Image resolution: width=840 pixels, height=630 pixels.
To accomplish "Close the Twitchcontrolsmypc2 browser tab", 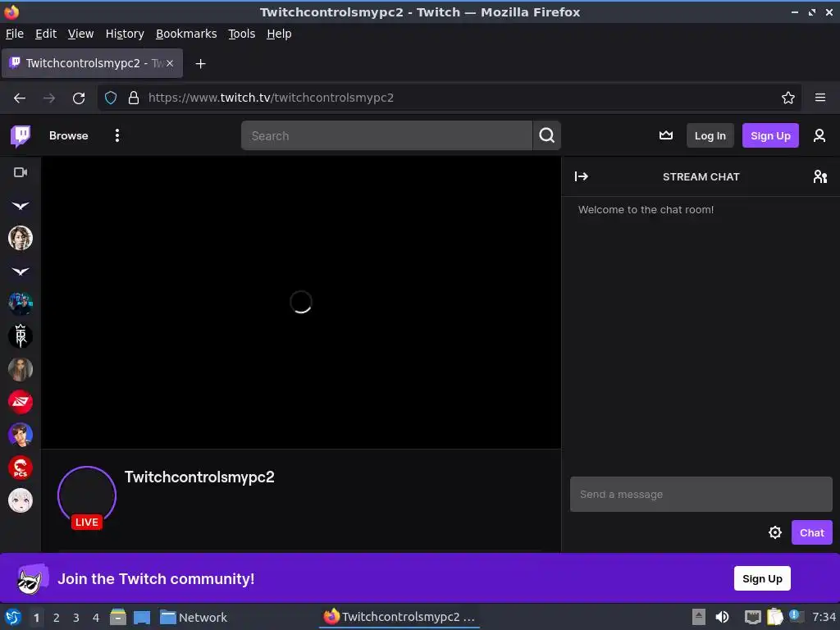I will (x=170, y=63).
